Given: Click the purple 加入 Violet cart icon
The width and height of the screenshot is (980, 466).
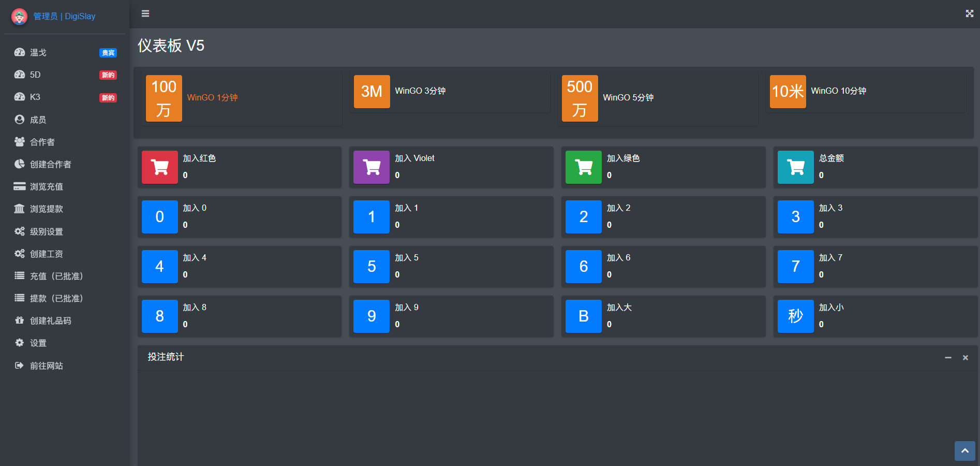Looking at the screenshot, I should coord(371,167).
